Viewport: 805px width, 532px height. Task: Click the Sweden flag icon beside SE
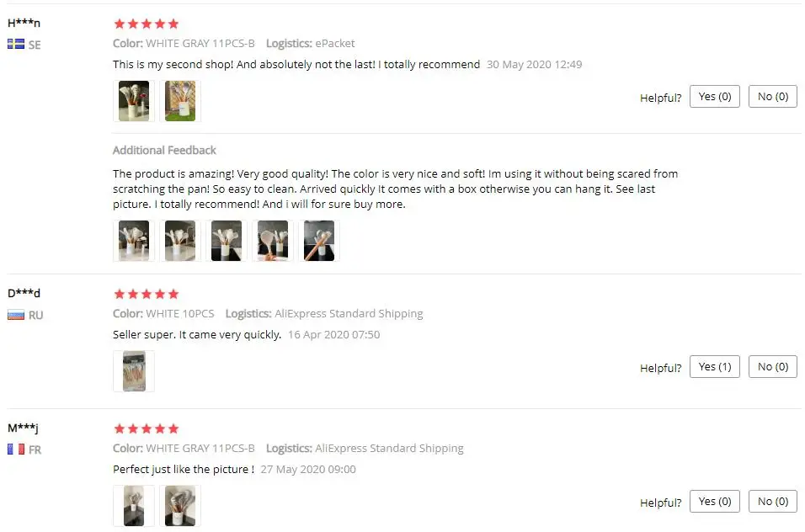click(x=16, y=44)
